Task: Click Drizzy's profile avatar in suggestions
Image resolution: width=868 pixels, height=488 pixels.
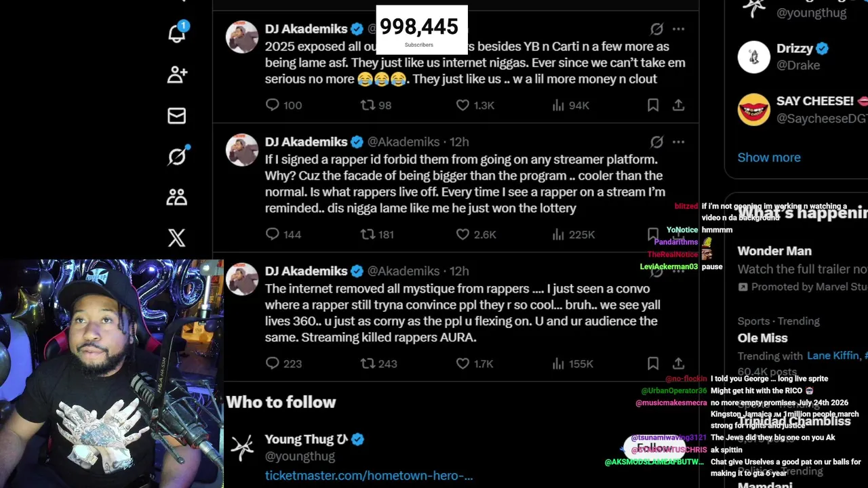Action: coord(754,57)
